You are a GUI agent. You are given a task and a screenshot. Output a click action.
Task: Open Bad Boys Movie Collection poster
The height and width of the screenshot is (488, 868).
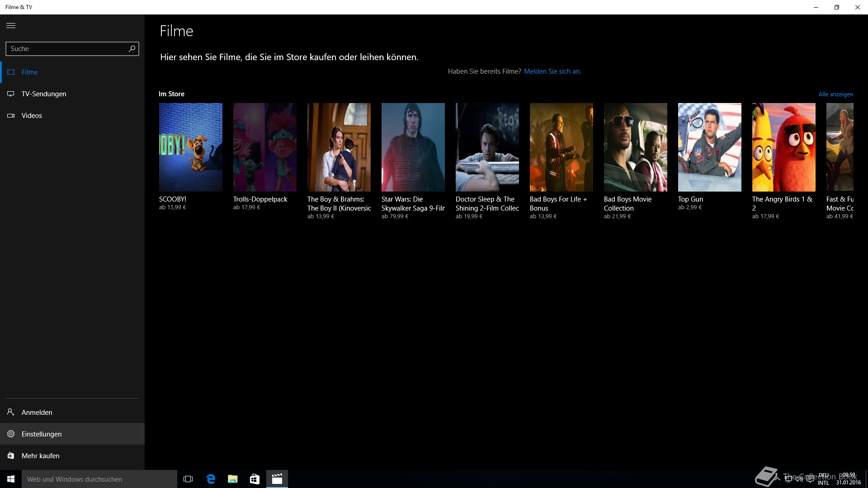(x=636, y=147)
